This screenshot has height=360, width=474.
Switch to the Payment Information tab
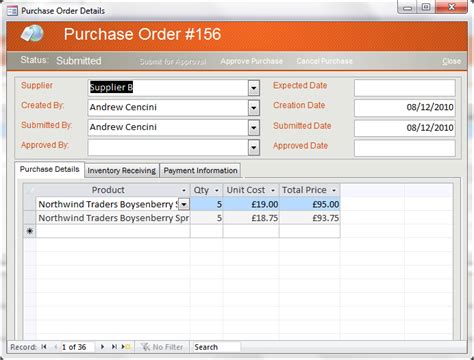[200, 170]
